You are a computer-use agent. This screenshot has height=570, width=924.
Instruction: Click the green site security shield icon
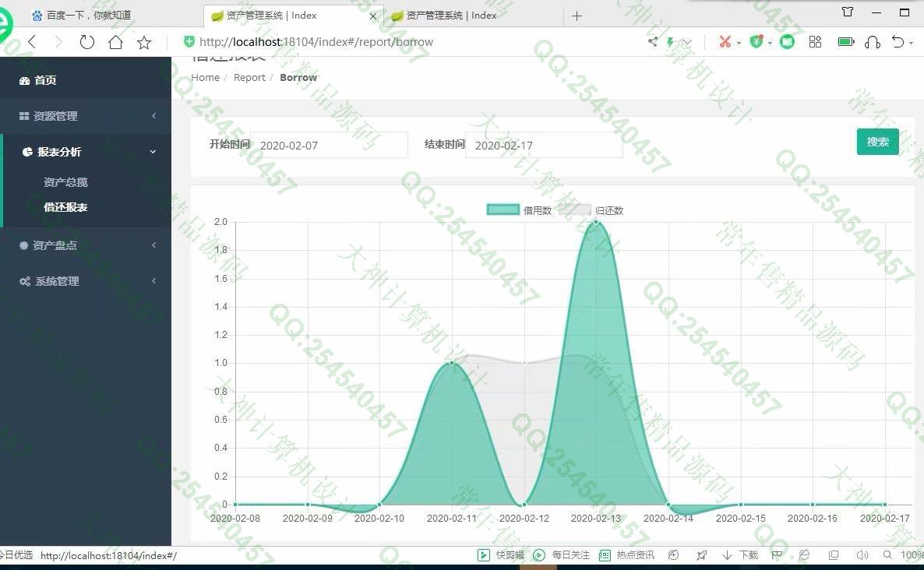pyautogui.click(x=189, y=41)
